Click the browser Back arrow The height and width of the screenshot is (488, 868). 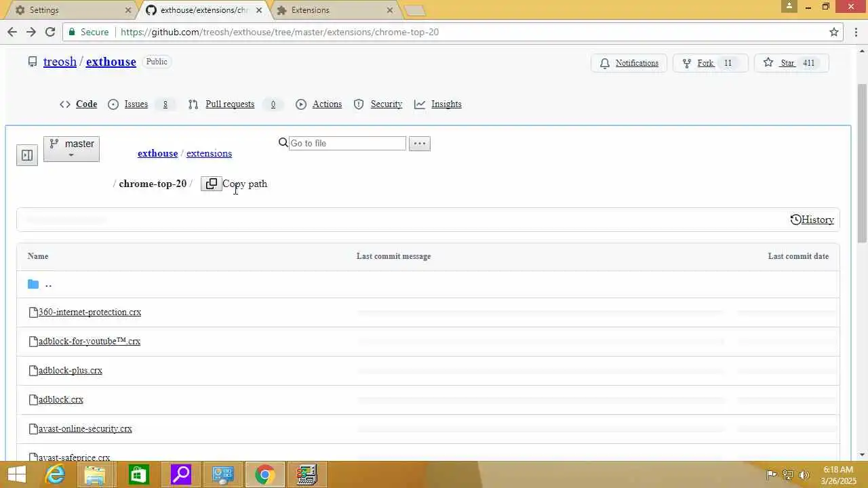click(12, 32)
